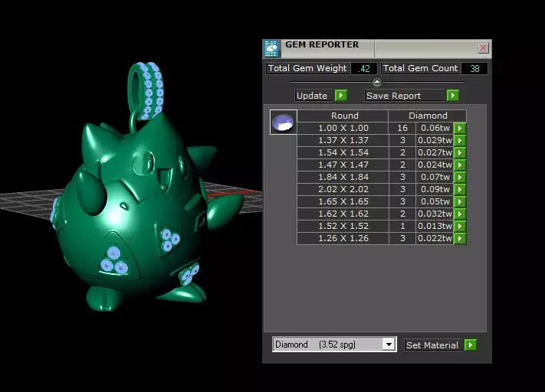Open the Diamond (3.52 spg) material dropdown

click(389, 345)
